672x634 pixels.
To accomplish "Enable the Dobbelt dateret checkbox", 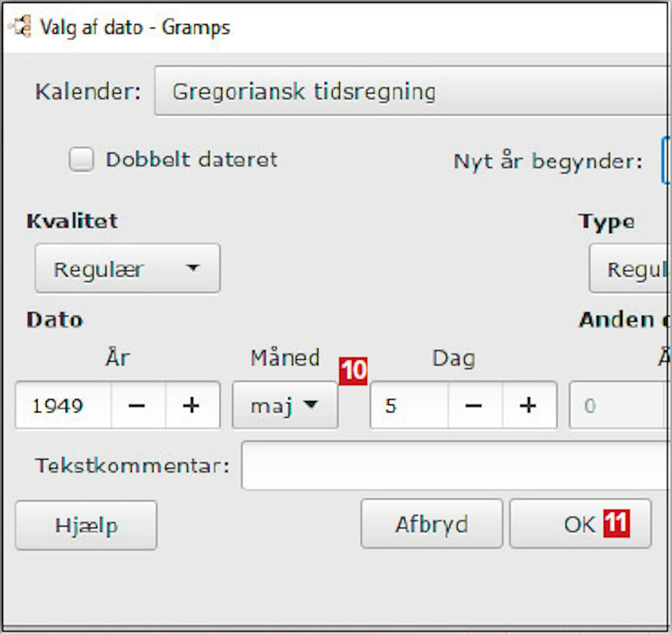I will tap(82, 160).
